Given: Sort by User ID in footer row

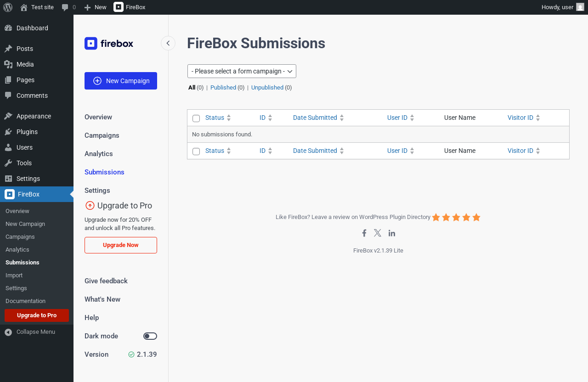Looking at the screenshot, I should point(401,151).
